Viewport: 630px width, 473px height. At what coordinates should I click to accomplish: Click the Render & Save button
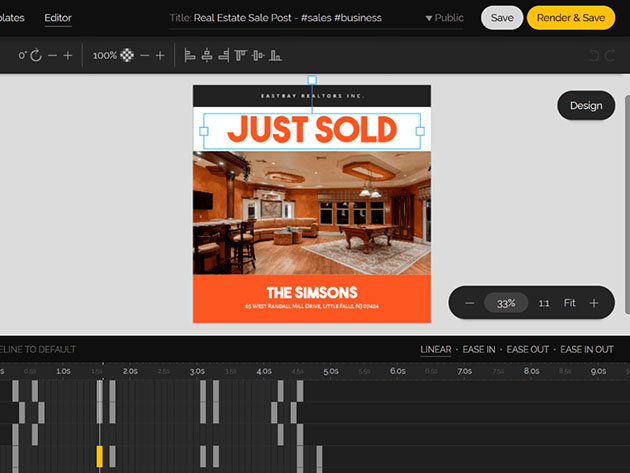(x=570, y=18)
